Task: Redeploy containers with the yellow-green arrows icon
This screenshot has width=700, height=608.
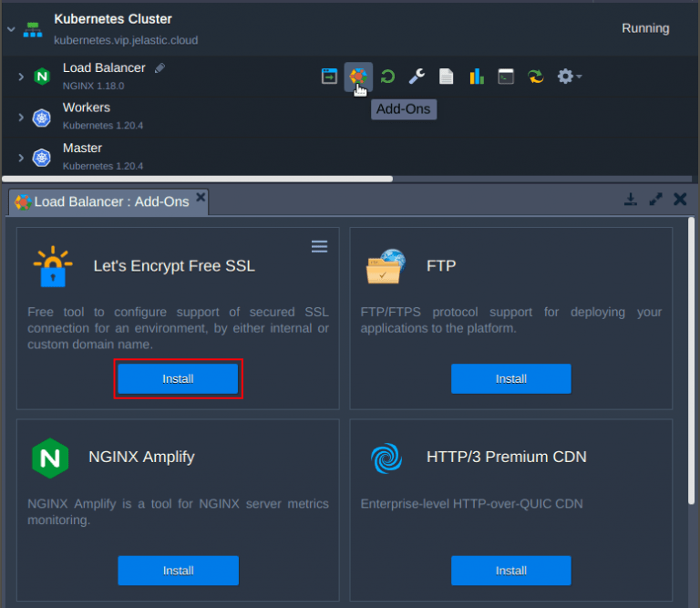Action: coord(536,77)
